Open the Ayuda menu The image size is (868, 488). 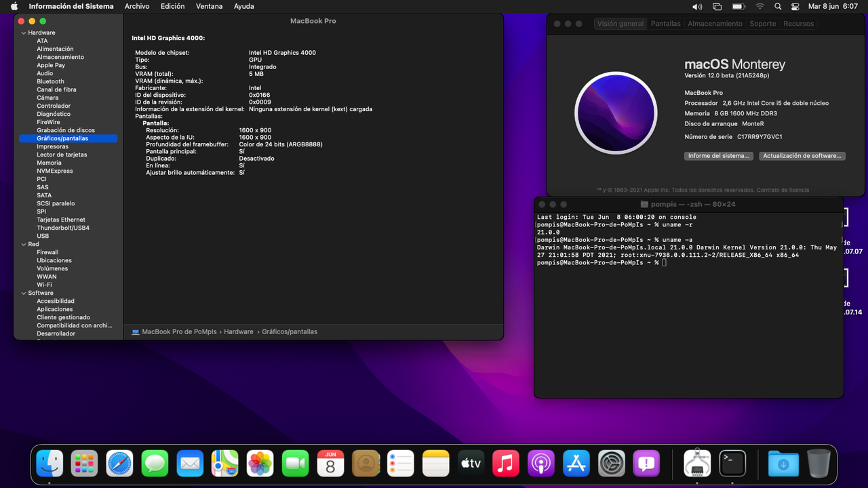pyautogui.click(x=243, y=6)
